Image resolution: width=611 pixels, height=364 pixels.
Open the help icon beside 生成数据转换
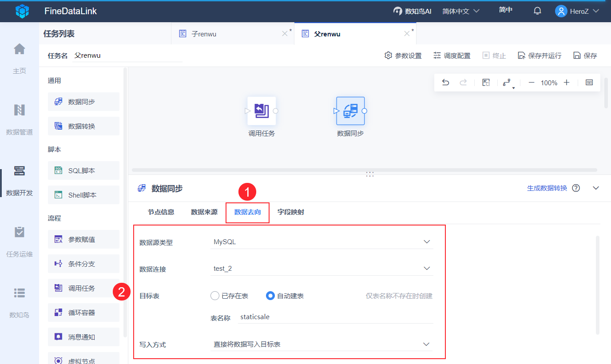(576, 188)
